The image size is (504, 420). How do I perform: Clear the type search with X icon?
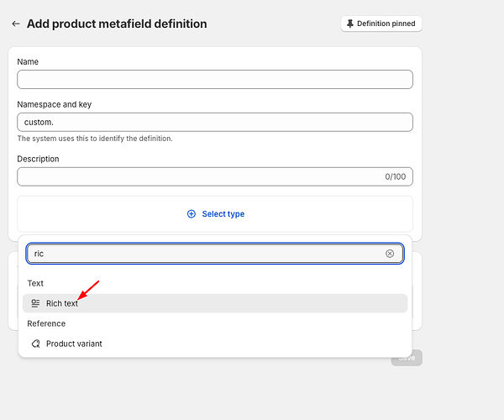[x=390, y=254]
